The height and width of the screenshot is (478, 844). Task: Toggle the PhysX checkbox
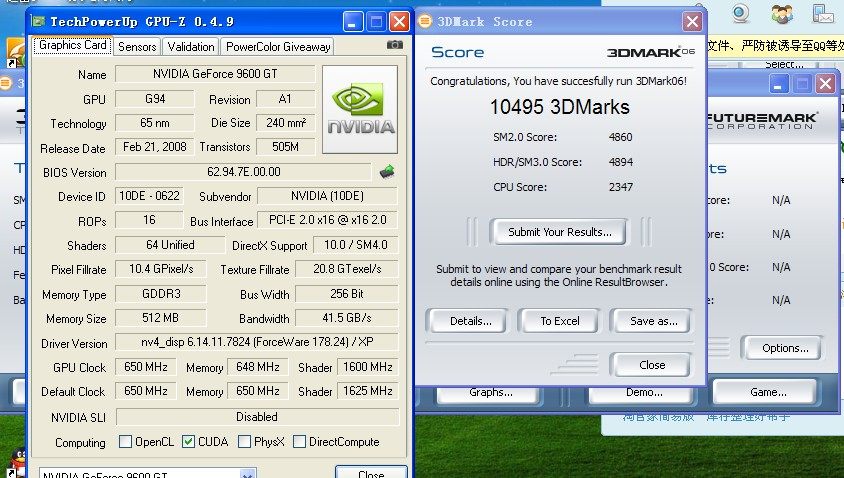246,442
